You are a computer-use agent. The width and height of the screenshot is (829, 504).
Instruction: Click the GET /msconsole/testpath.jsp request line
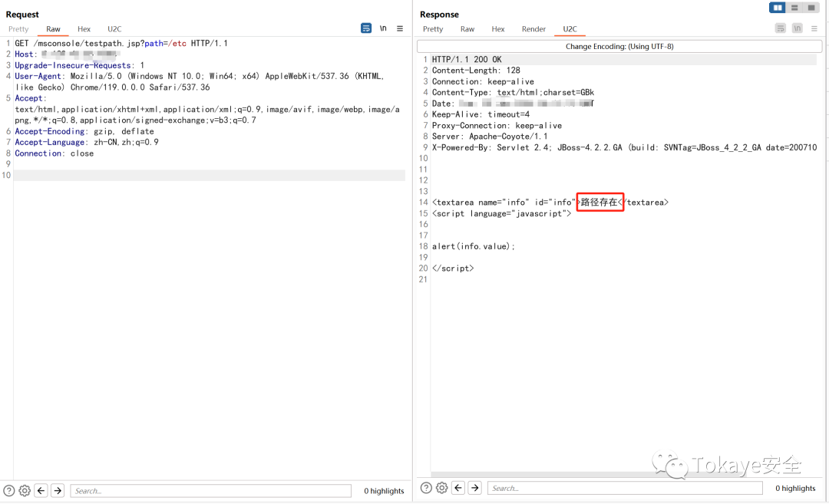(121, 43)
